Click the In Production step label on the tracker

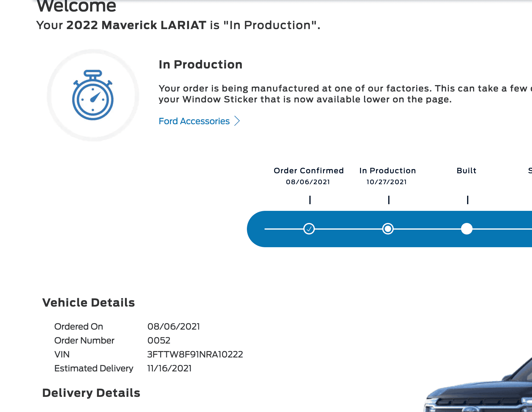[388, 171]
